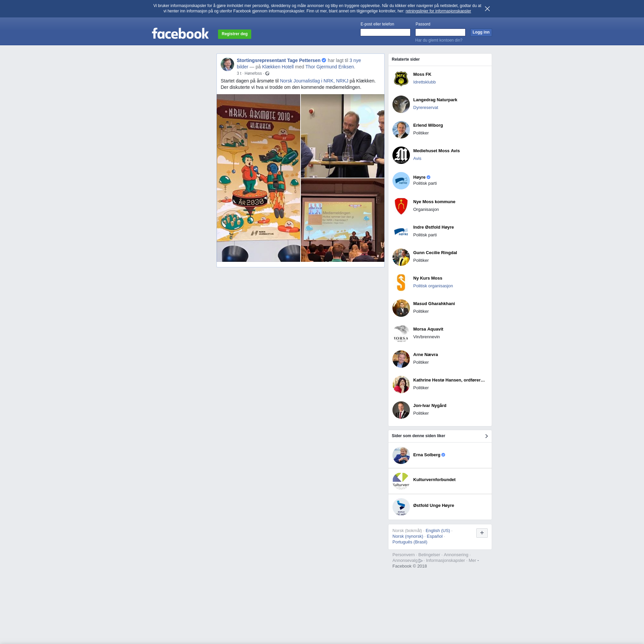
Task: Click the Idrettsklubb category link
Action: pyautogui.click(x=424, y=82)
